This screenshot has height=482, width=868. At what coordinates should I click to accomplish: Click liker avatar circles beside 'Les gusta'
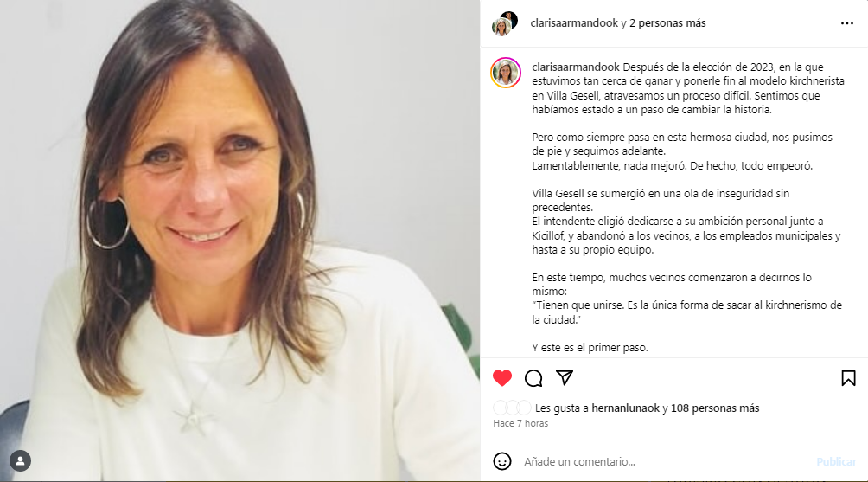(512, 408)
